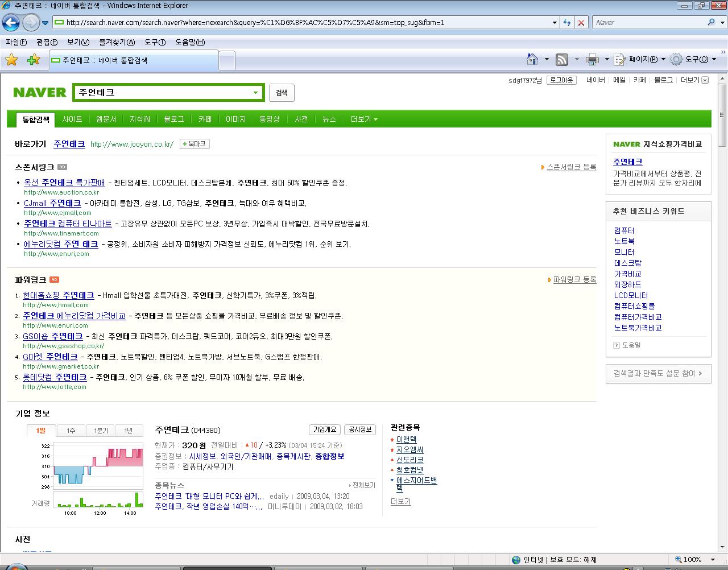Open search provider dropdown arrow
Screen dimensions: 728x570
pos(722,23)
